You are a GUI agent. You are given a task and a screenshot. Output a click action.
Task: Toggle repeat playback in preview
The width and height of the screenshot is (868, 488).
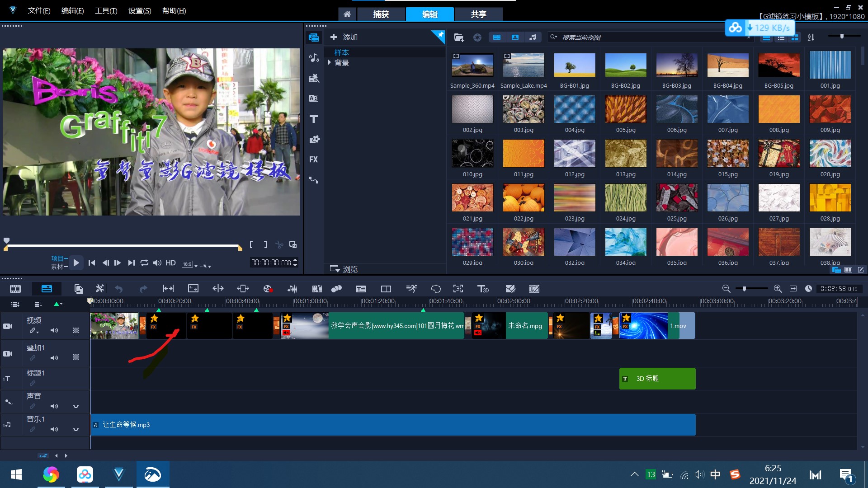pyautogui.click(x=144, y=263)
